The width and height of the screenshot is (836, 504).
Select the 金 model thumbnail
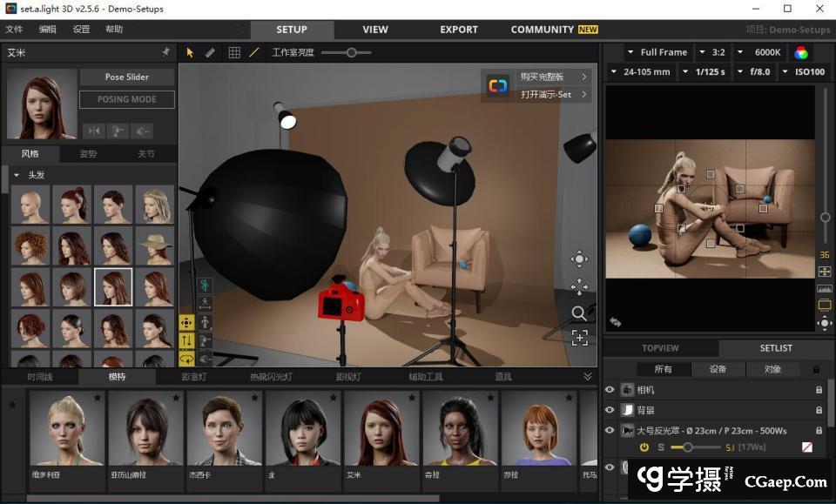pyautogui.click(x=303, y=434)
